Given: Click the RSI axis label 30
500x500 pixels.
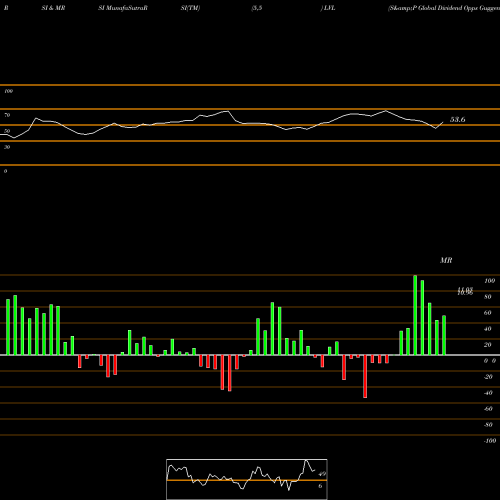Looking at the screenshot, I should 7,147.
